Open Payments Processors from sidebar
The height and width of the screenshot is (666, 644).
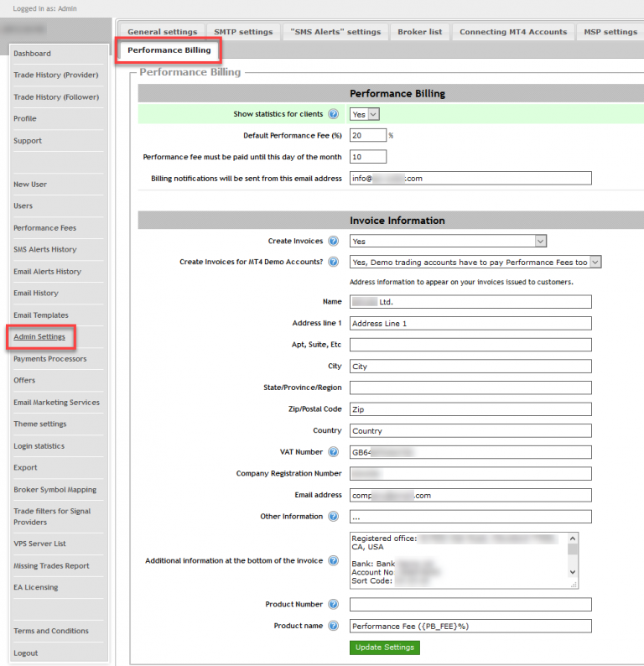[x=49, y=359]
